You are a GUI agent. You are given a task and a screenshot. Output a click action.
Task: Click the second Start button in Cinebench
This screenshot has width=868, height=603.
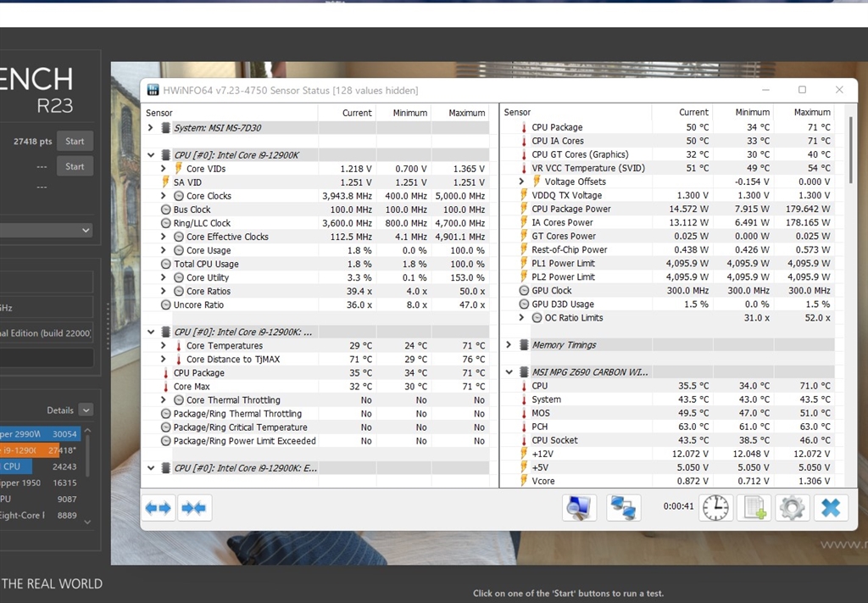point(75,166)
